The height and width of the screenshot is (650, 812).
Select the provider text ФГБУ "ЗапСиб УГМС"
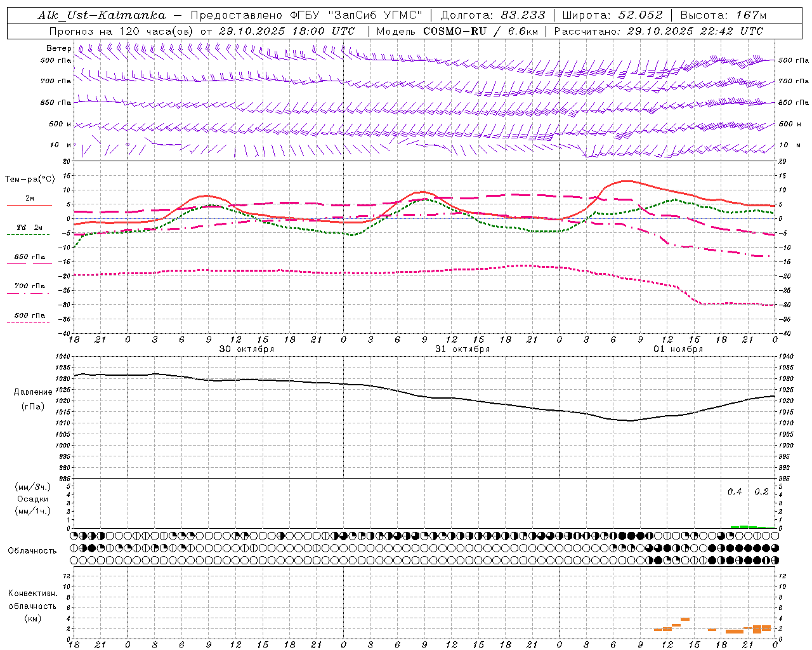358,15
